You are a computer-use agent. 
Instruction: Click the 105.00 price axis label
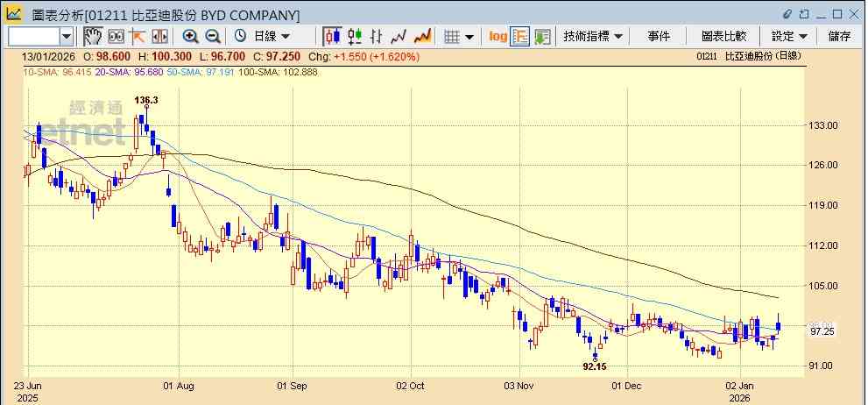(824, 286)
